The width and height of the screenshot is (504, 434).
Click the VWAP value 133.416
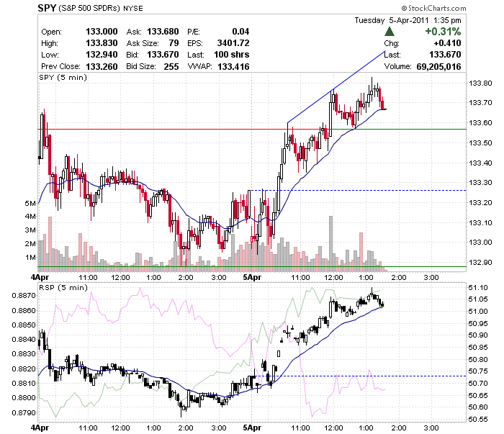pos(234,66)
